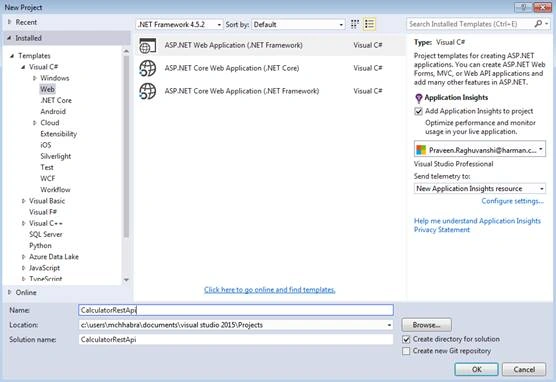Screen dimensions: 556x382
Task: Select the SQL Server category
Action: tap(45, 234)
